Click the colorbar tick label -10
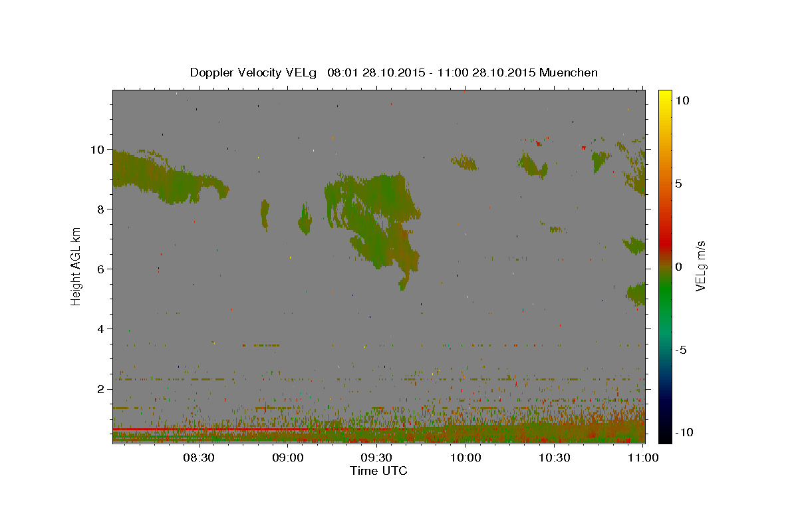This screenshot has height=532, width=798. click(x=684, y=432)
